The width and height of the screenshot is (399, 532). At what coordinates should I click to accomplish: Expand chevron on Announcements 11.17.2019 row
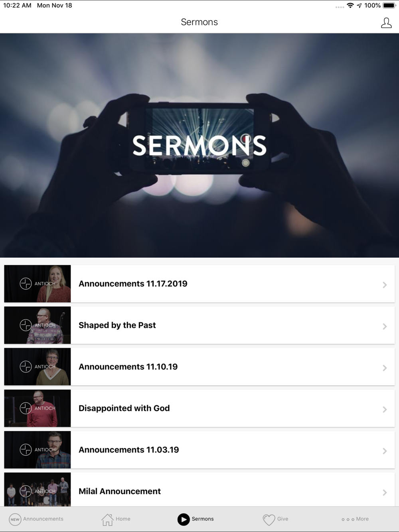(385, 285)
